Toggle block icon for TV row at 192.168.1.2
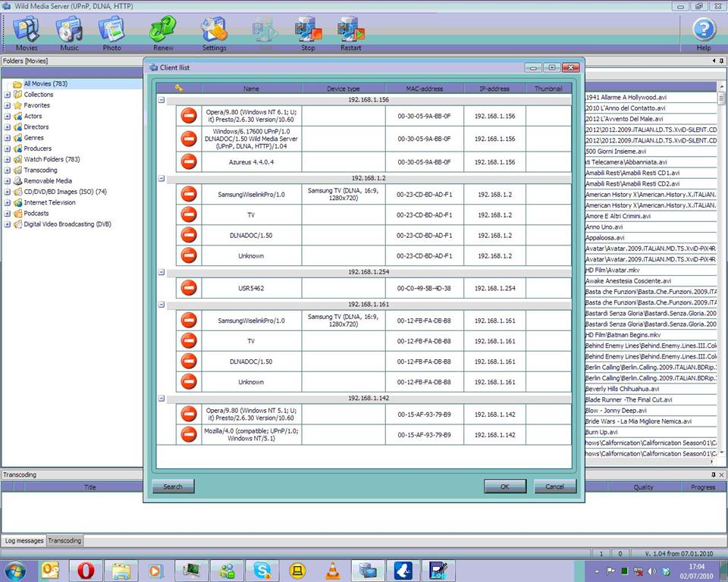Viewport: 728px width, 582px height. pyautogui.click(x=189, y=214)
